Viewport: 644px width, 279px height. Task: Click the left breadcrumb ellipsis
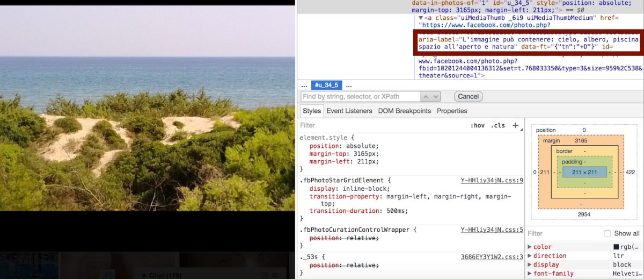(304, 85)
